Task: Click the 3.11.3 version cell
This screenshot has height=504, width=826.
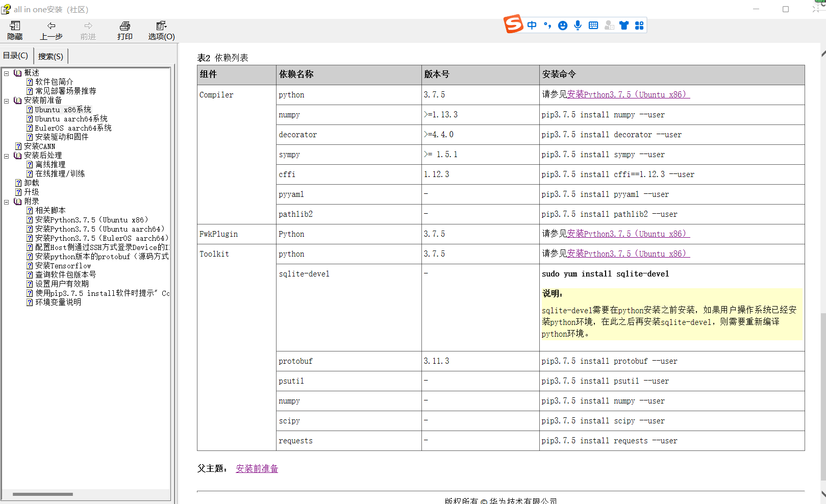Action: (481, 361)
